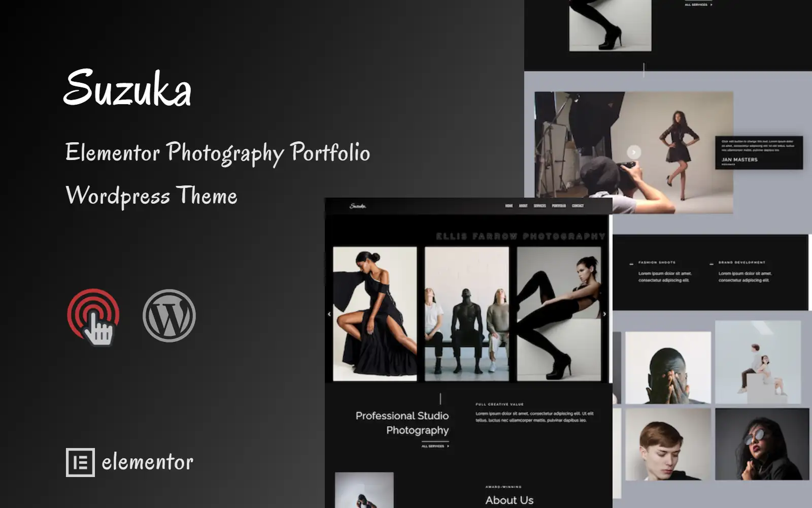
Task: Click the 'Professional Studio Photography' heading
Action: click(x=402, y=423)
